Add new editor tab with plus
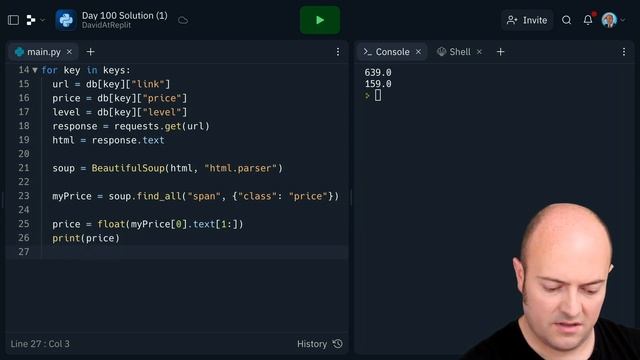 pos(91,52)
